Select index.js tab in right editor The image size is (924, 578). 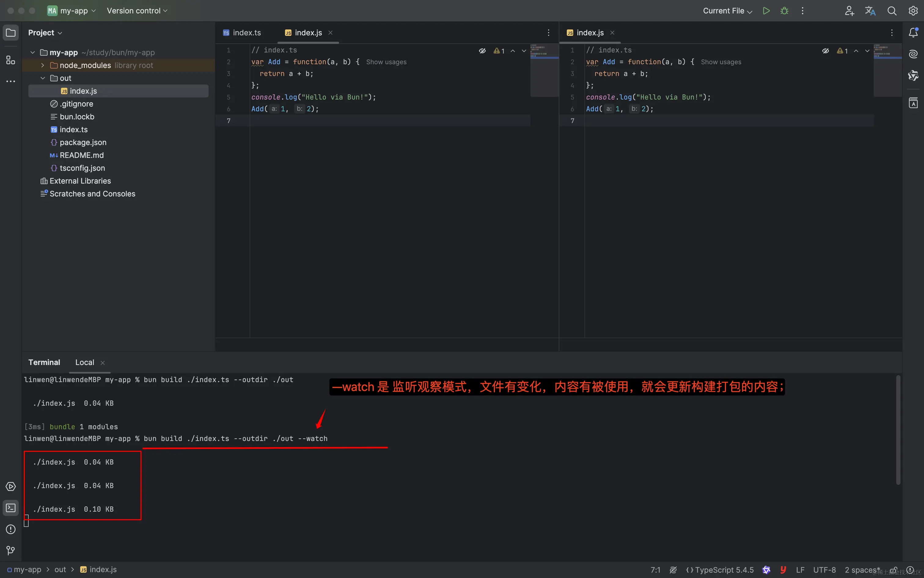(586, 32)
